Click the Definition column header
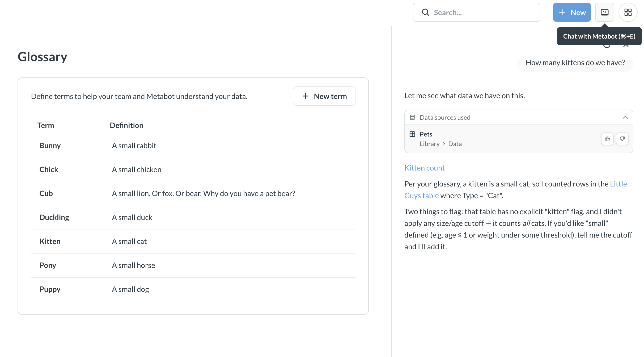Viewport: 644px width, 357px height. click(x=126, y=125)
